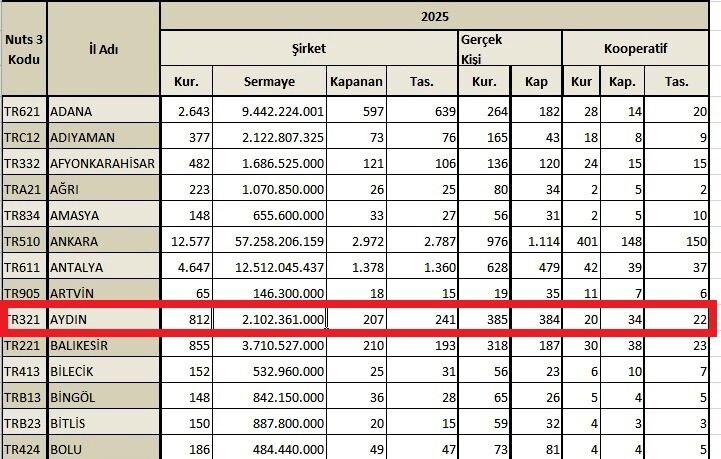Select the TR621 code cell
This screenshot has width=721, height=459.
point(24,111)
